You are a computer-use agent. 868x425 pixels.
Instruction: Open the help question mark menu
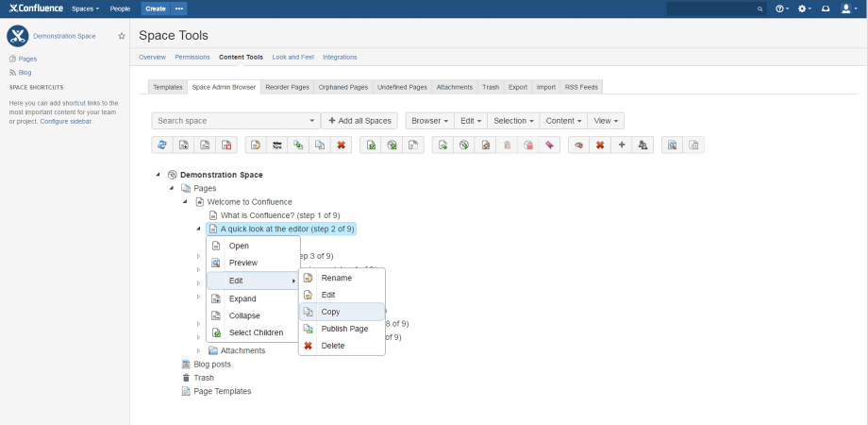[781, 8]
